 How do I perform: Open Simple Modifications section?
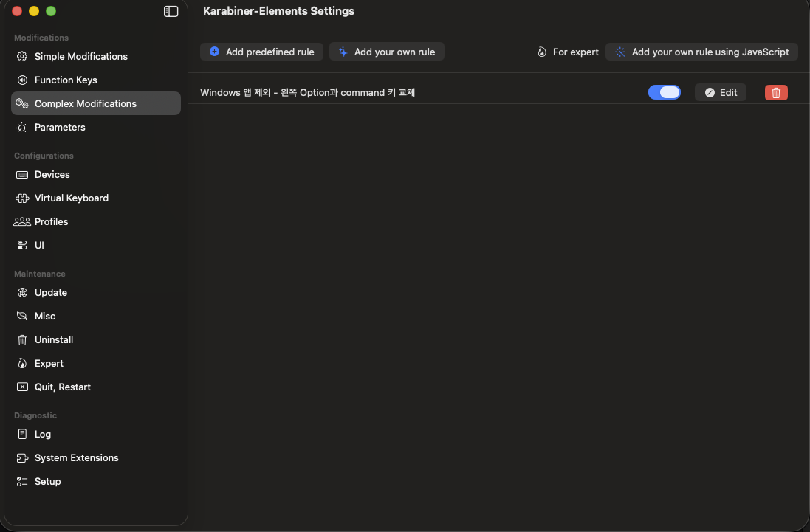tap(95, 56)
